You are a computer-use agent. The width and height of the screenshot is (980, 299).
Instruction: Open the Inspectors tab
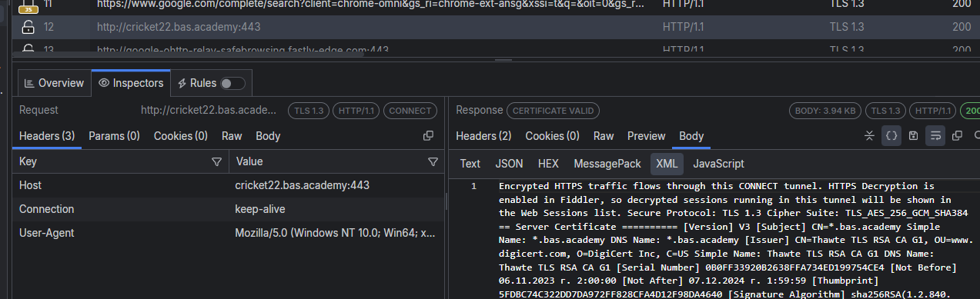click(131, 83)
